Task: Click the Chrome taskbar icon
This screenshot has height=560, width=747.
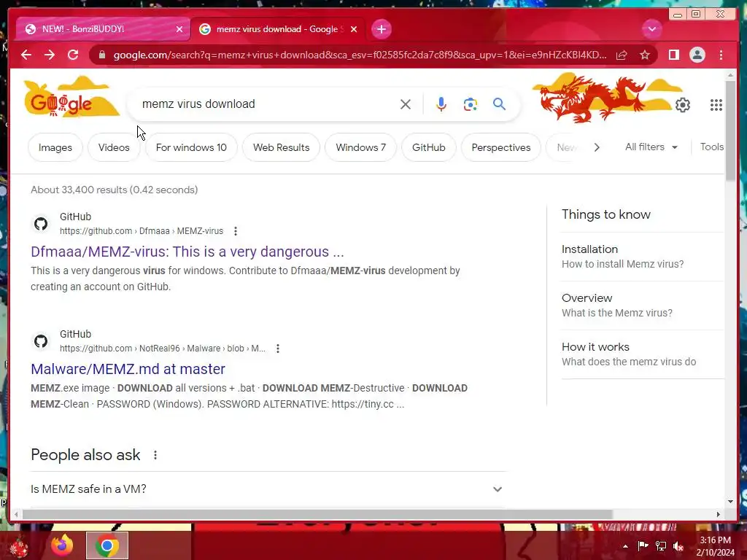Action: 107,545
